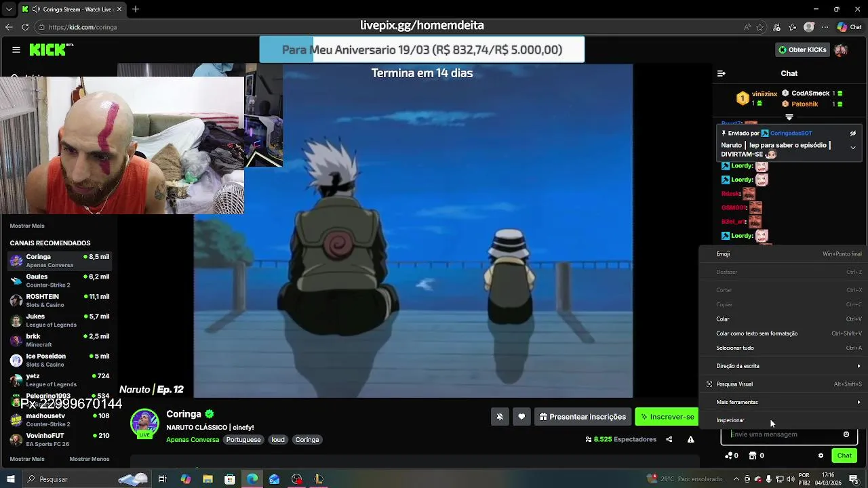Open the Kick hamburger sidebar menu
This screenshot has height=488, width=868.
click(16, 49)
